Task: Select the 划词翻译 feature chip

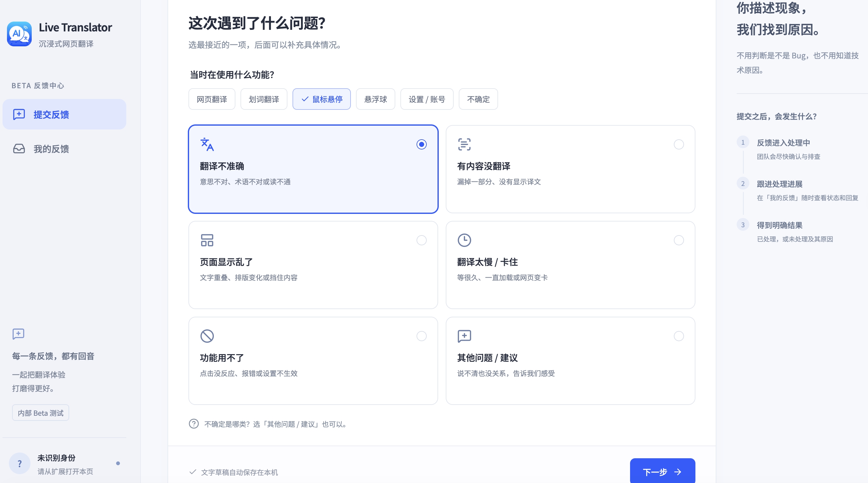Action: (264, 99)
